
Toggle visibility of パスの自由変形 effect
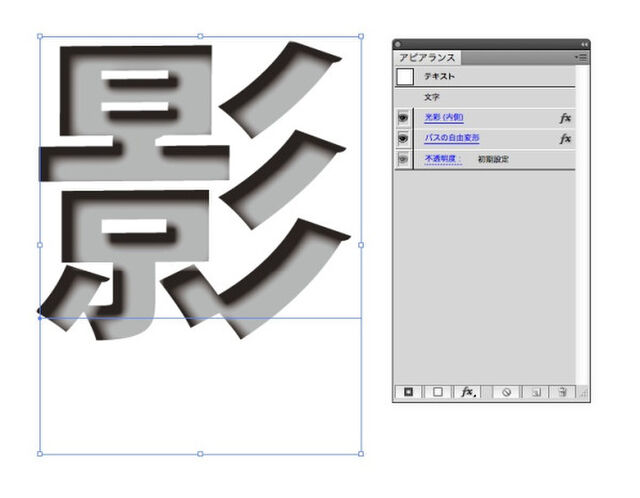404,138
